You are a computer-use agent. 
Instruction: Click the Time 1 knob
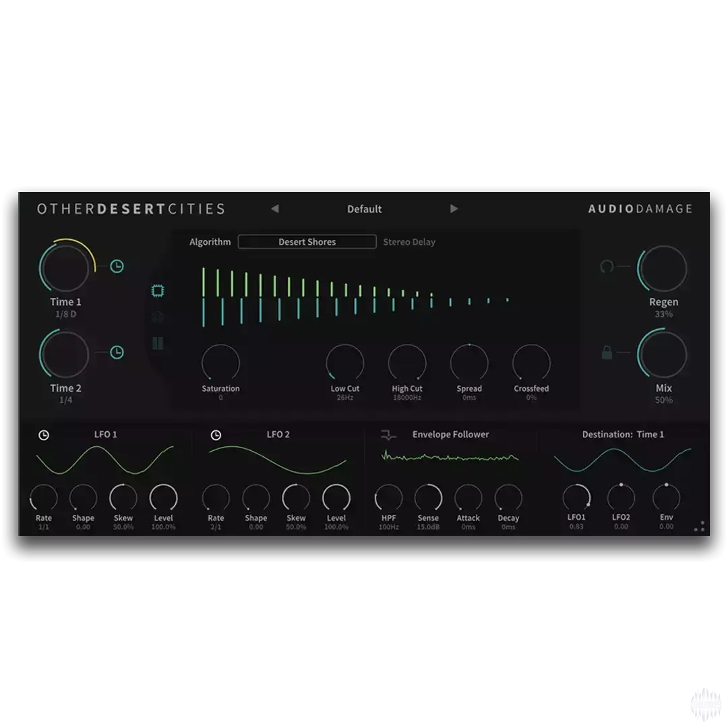coord(65,268)
